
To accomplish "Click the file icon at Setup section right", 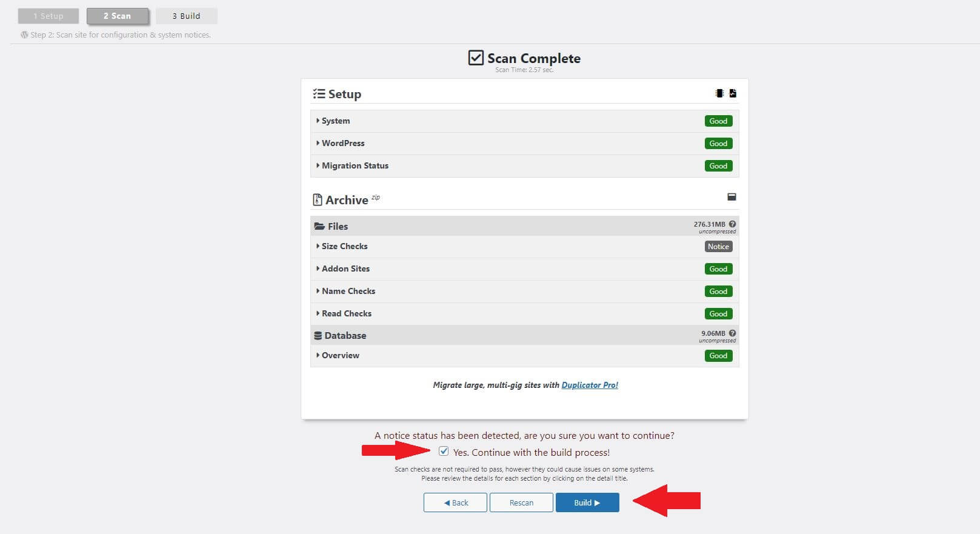I will pos(732,93).
